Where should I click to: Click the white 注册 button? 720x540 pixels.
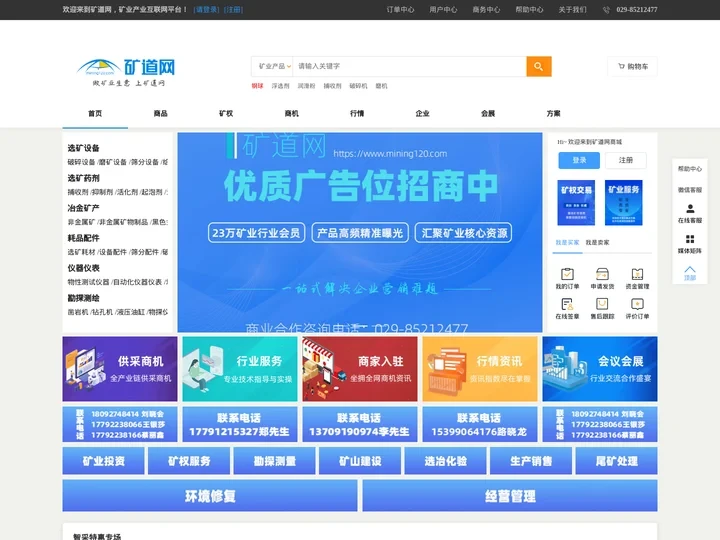[625, 160]
